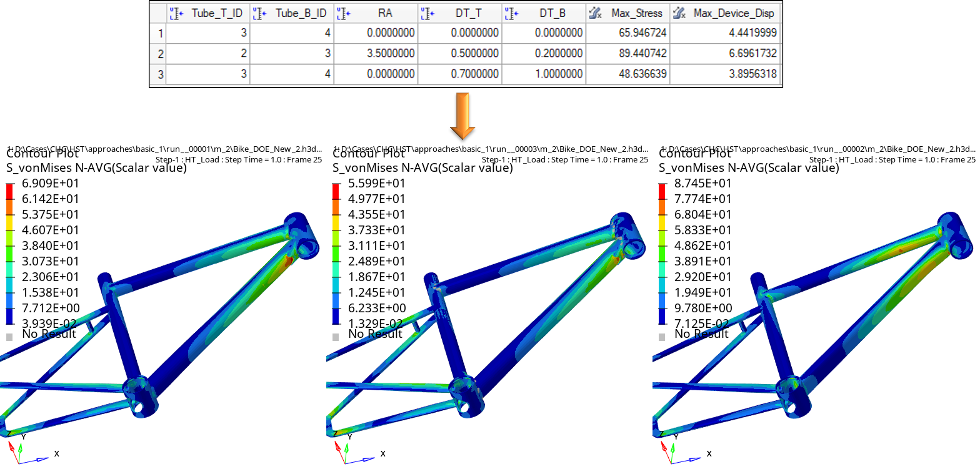Click the 8.745E+01 legend maximum value
Screen dimensions: 980x469
click(702, 183)
